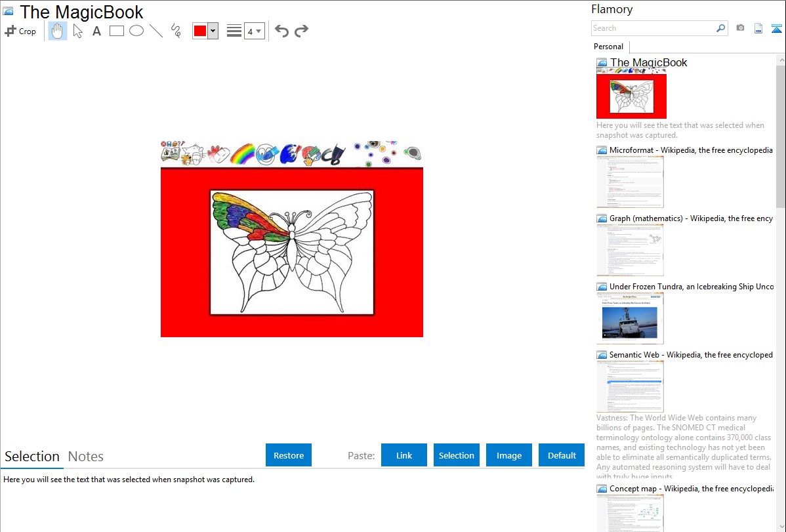This screenshot has height=532, width=786.
Task: Switch to the Selection tab
Action: [x=32, y=457]
